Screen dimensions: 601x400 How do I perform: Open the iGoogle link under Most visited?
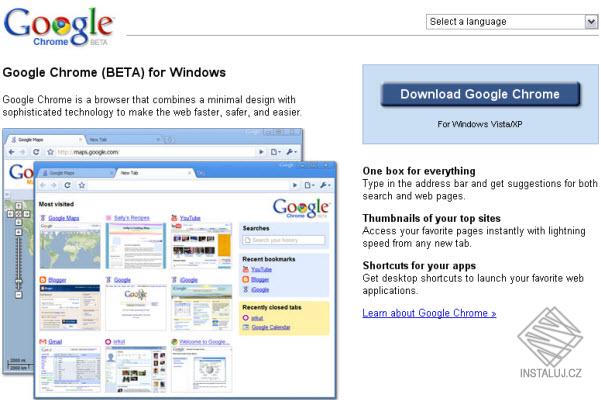pyautogui.click(x=188, y=280)
